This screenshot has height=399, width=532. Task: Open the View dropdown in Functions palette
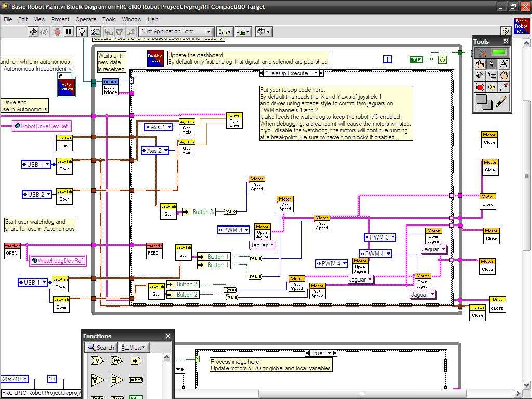coord(135,348)
